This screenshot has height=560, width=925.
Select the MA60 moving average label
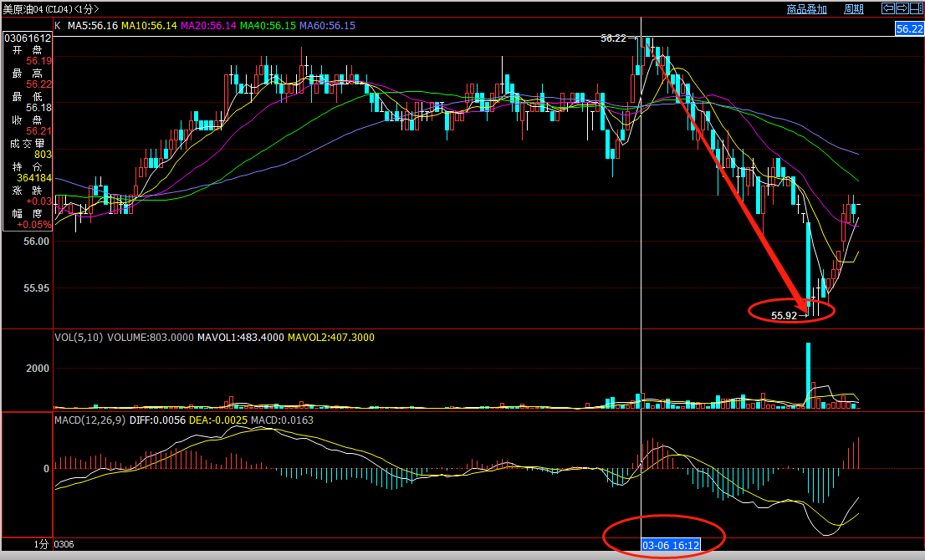click(328, 26)
